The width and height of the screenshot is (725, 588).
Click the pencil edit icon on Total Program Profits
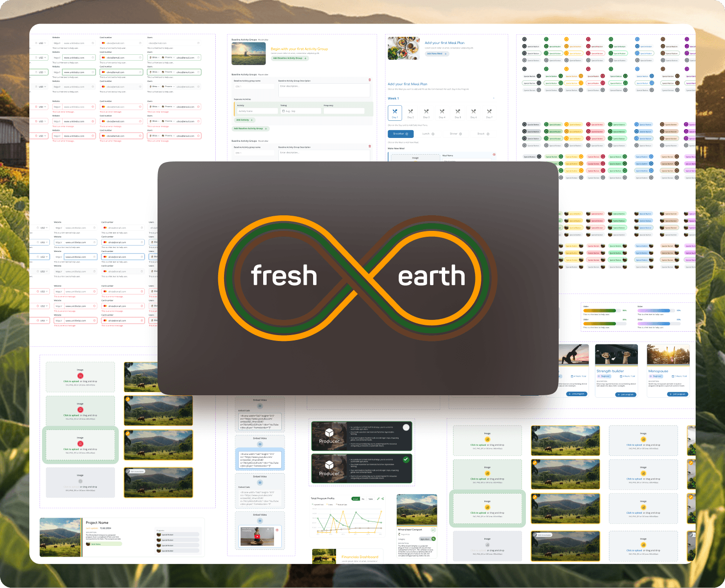(378, 498)
